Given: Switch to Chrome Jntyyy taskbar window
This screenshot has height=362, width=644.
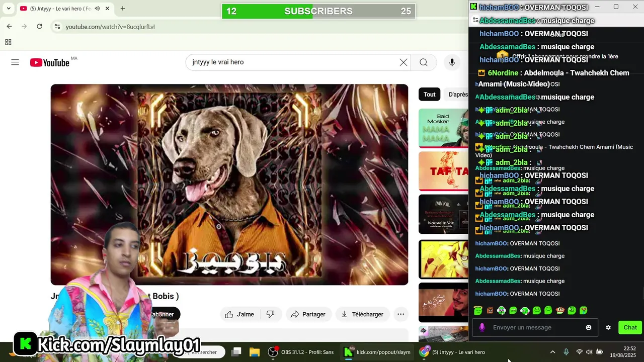Looking at the screenshot, I should tap(453, 352).
